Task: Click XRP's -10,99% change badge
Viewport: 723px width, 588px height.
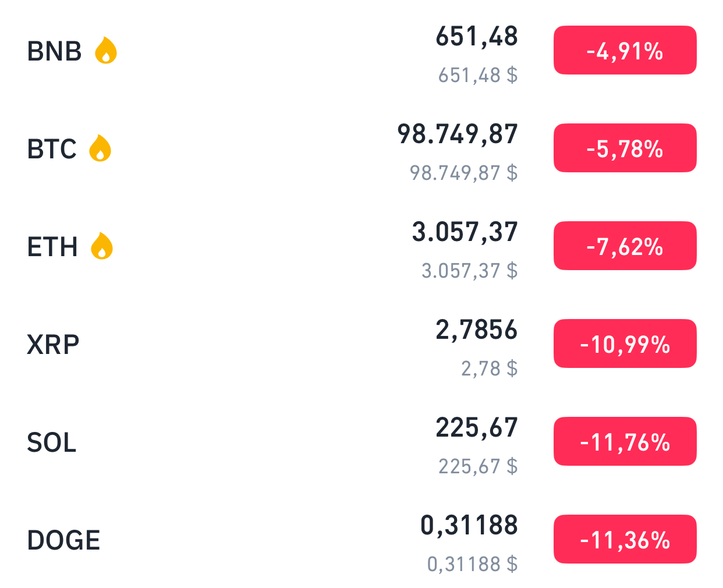Action: pyautogui.click(x=625, y=344)
